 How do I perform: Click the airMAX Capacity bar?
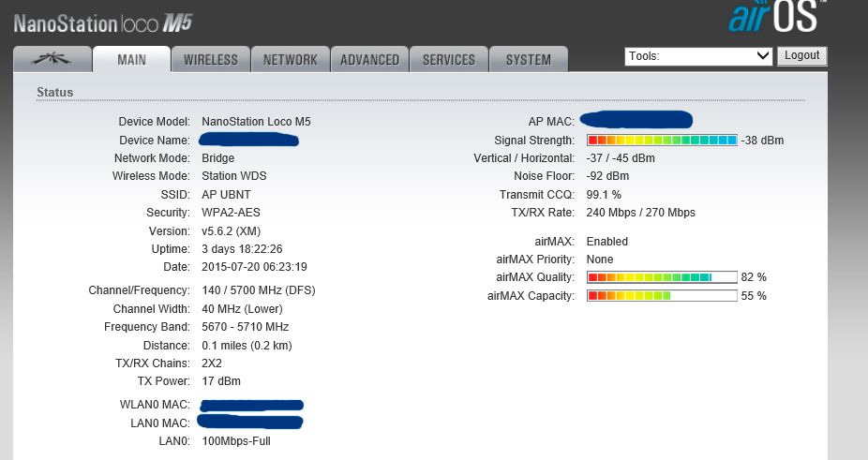tap(662, 296)
